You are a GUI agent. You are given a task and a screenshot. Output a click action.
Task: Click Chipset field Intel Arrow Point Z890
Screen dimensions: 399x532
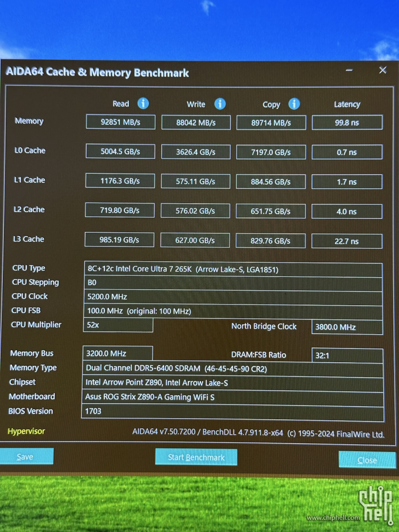click(233, 383)
